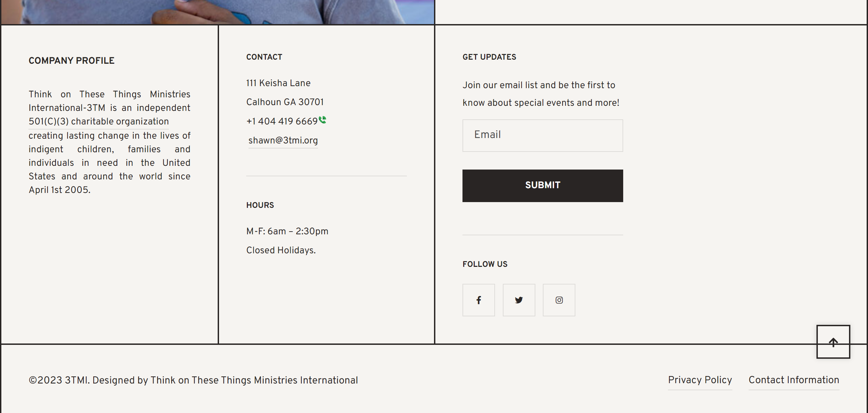Open the Twitter social link
This screenshot has height=413, width=868.
(519, 300)
